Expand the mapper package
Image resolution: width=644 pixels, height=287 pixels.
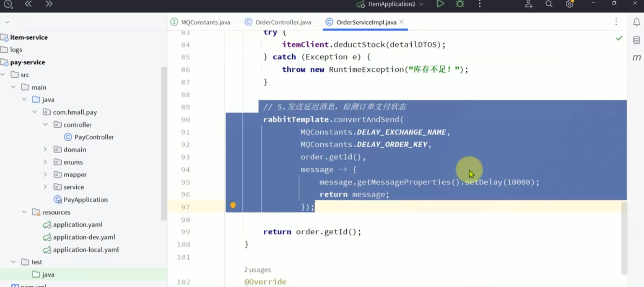45,174
